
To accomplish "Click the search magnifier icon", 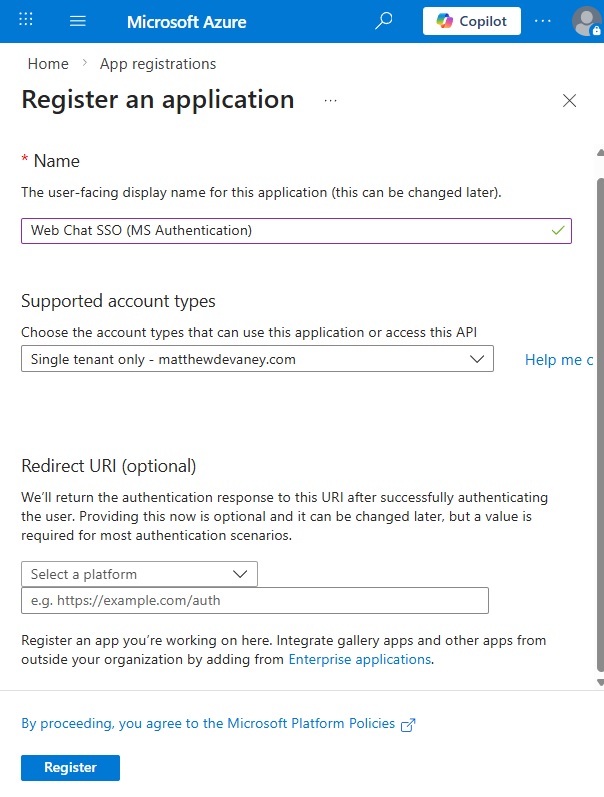I will click(383, 21).
